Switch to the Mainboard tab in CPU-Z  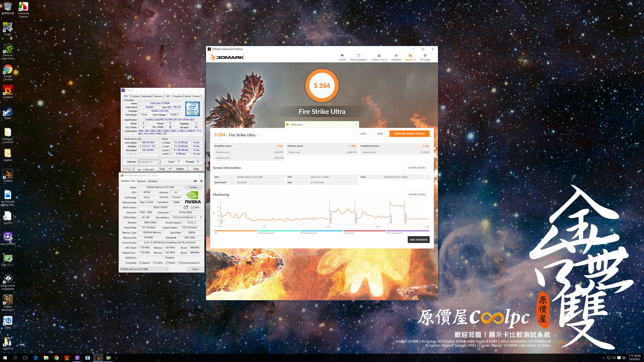click(x=147, y=96)
